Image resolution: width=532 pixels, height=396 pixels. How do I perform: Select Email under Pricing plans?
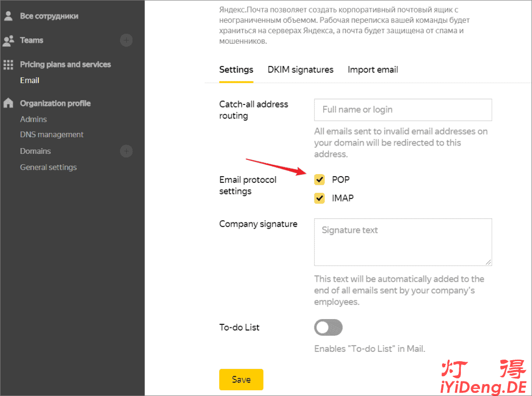coord(30,80)
